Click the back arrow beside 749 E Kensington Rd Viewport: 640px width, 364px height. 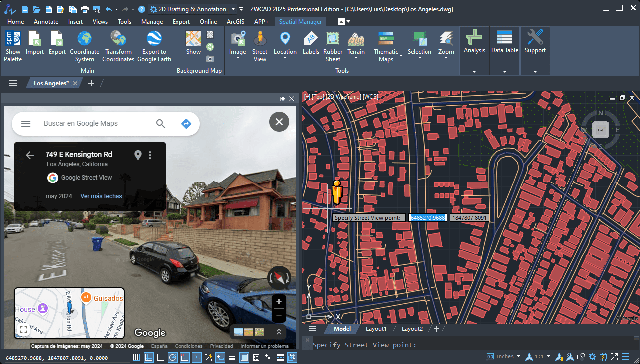(30, 155)
